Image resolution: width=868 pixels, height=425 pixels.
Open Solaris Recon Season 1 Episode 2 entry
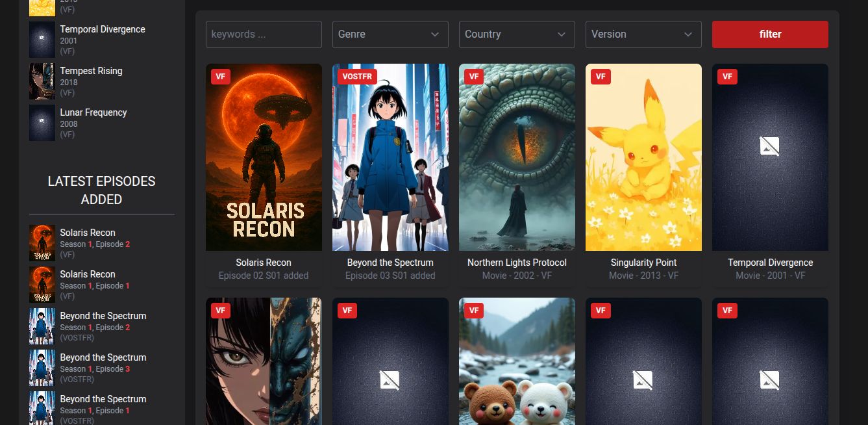point(102,243)
